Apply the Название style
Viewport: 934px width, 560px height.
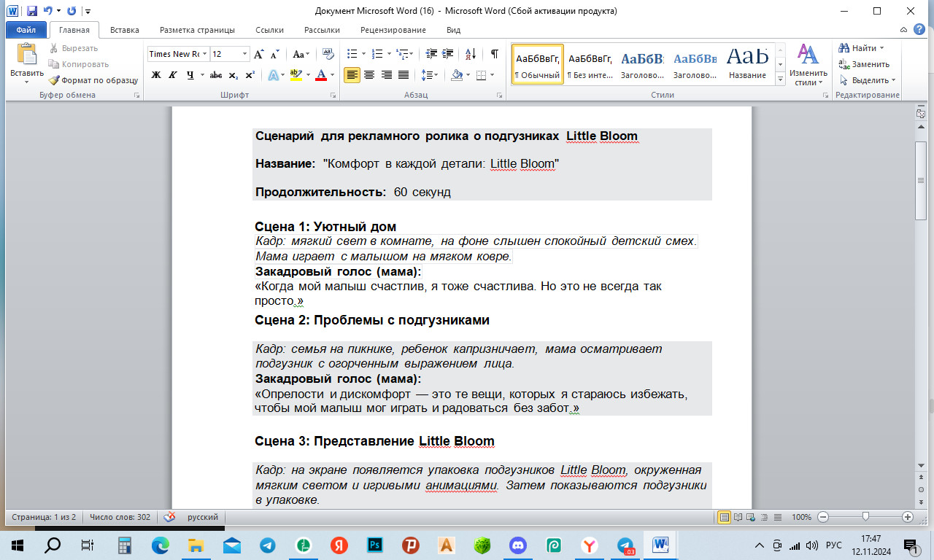click(747, 64)
